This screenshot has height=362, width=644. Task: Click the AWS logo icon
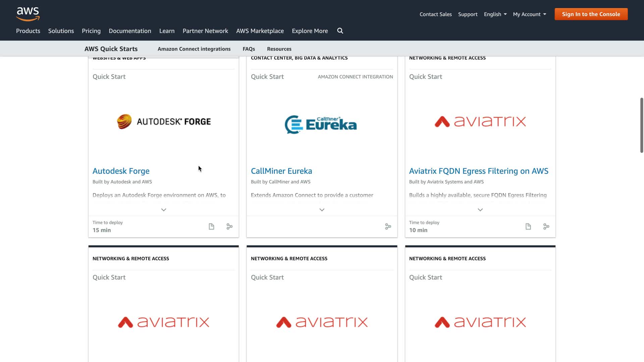pos(28,14)
